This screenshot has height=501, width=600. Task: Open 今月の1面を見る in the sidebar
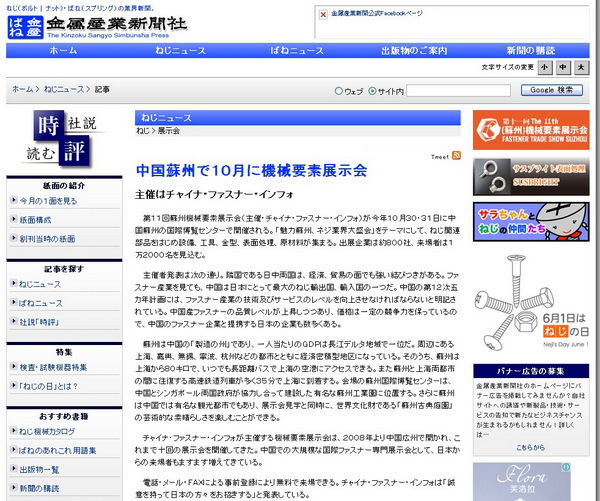pyautogui.click(x=53, y=201)
